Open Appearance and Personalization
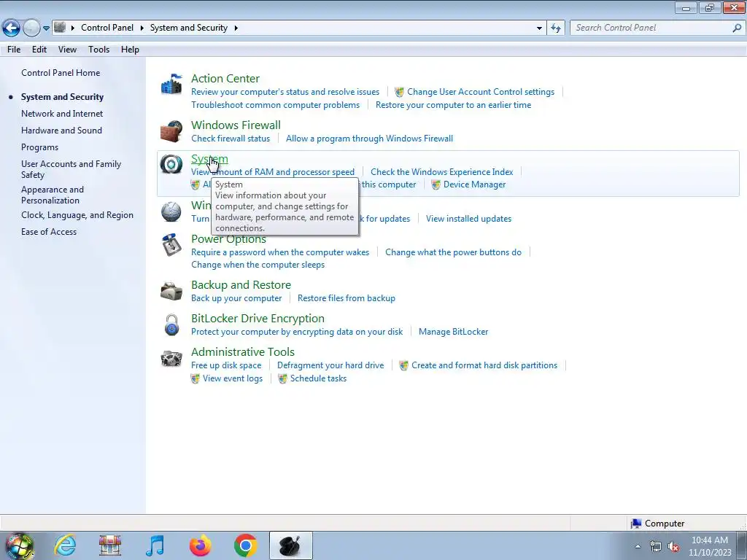The image size is (747, 560). [53, 195]
